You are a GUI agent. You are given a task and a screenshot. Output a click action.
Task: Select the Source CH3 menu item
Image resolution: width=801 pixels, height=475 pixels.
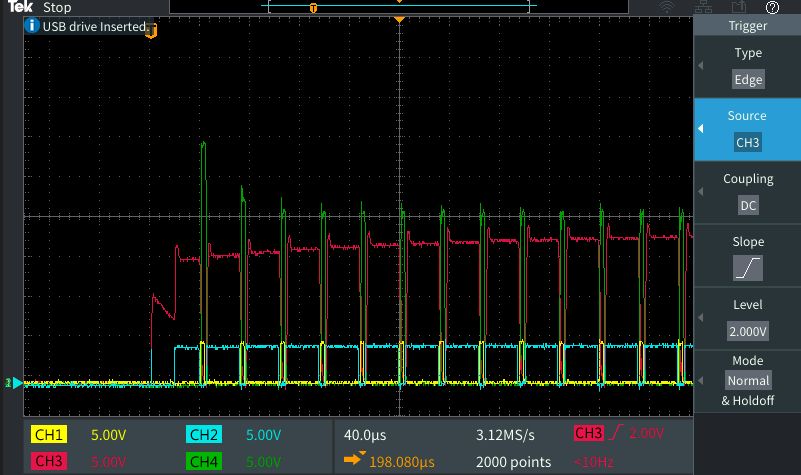pos(747,129)
